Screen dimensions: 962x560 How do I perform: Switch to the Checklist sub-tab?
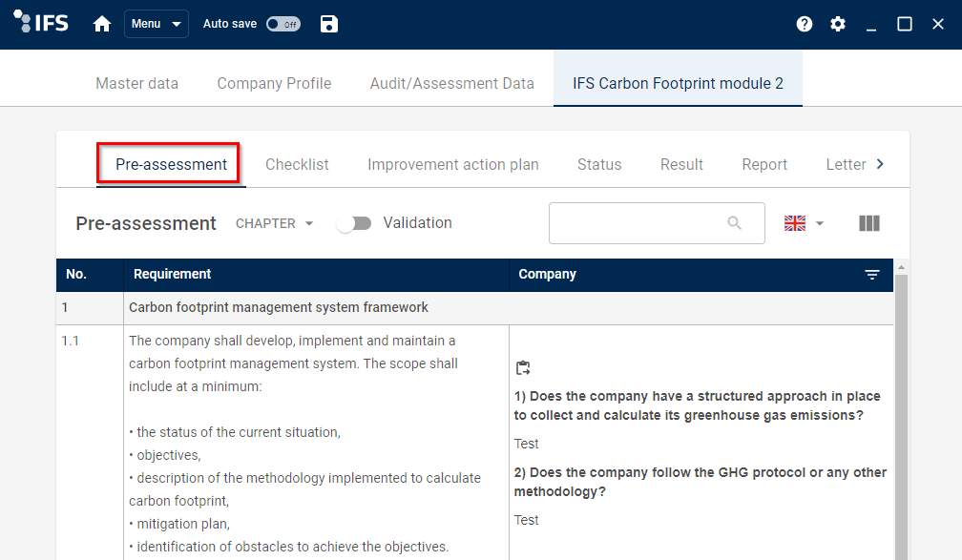(x=297, y=164)
